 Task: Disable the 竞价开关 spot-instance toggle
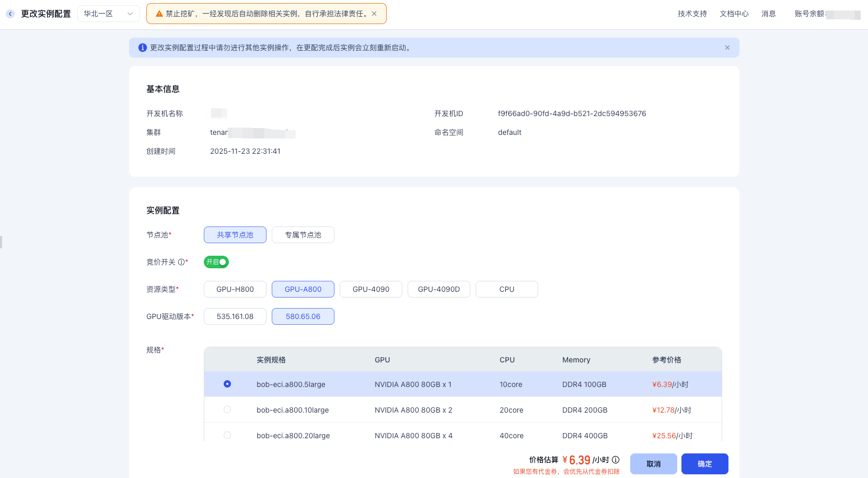[x=216, y=262]
